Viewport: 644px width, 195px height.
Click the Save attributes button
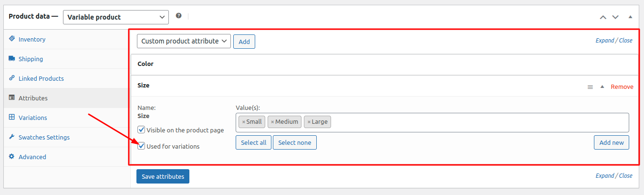pos(163,176)
